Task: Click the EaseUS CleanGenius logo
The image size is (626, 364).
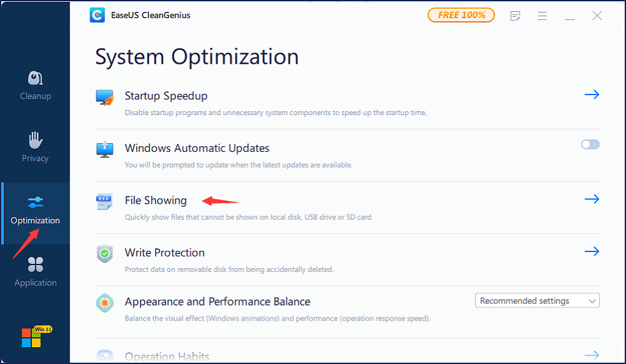Action: (97, 14)
